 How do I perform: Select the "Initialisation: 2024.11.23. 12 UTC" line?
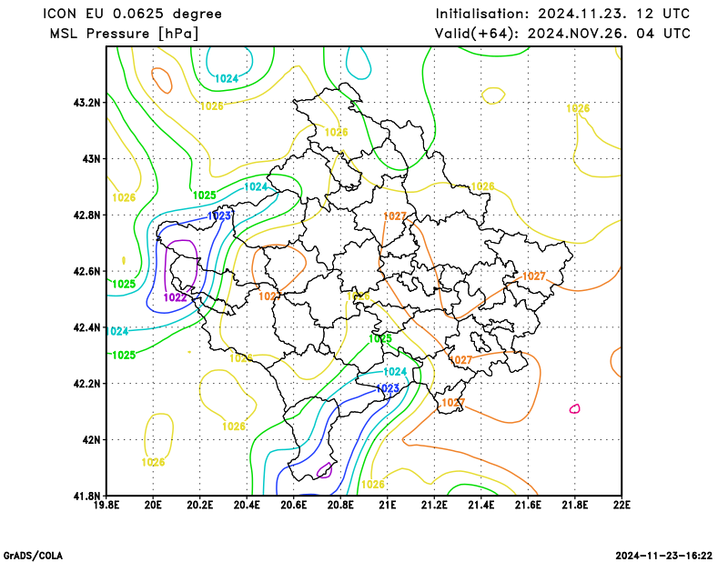point(562,14)
